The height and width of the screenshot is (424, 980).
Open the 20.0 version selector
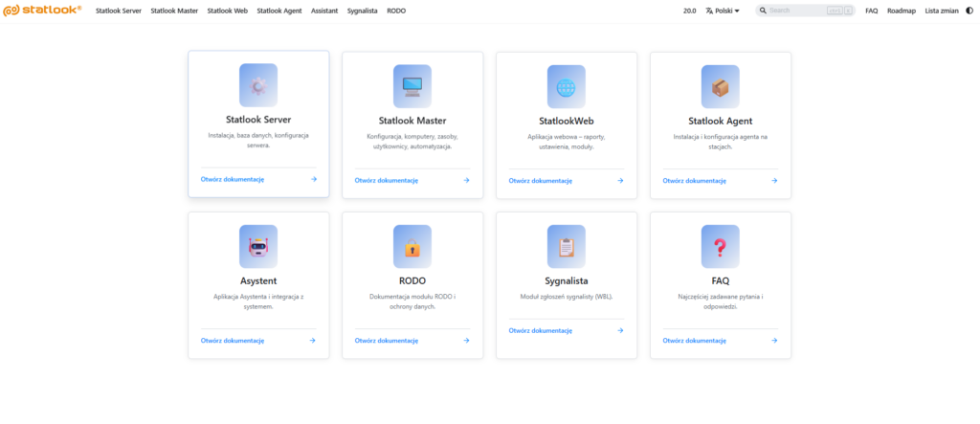(689, 11)
